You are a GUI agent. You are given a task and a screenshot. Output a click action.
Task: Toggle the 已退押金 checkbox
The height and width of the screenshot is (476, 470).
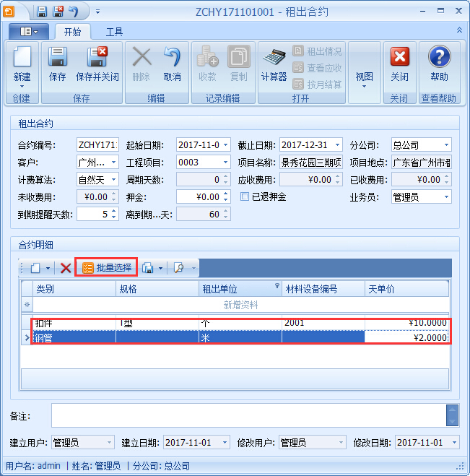point(245,197)
